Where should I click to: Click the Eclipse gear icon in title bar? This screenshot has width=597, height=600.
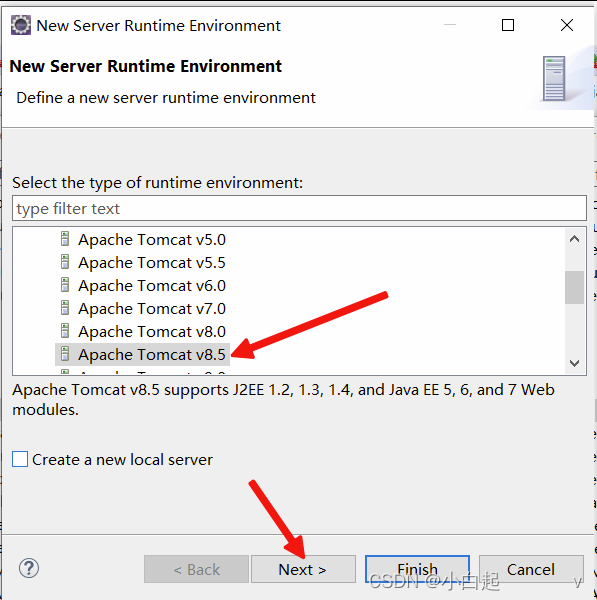click(x=21, y=25)
